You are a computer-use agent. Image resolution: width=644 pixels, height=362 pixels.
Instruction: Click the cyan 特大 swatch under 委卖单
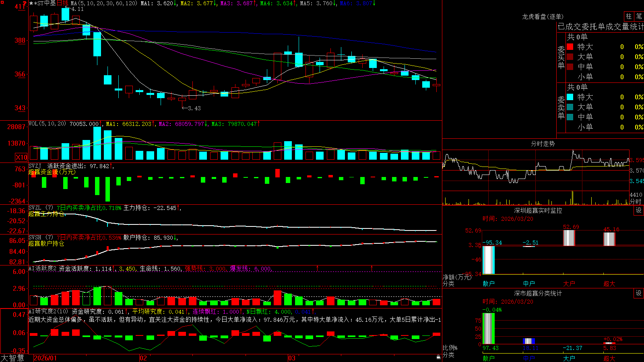click(x=570, y=97)
